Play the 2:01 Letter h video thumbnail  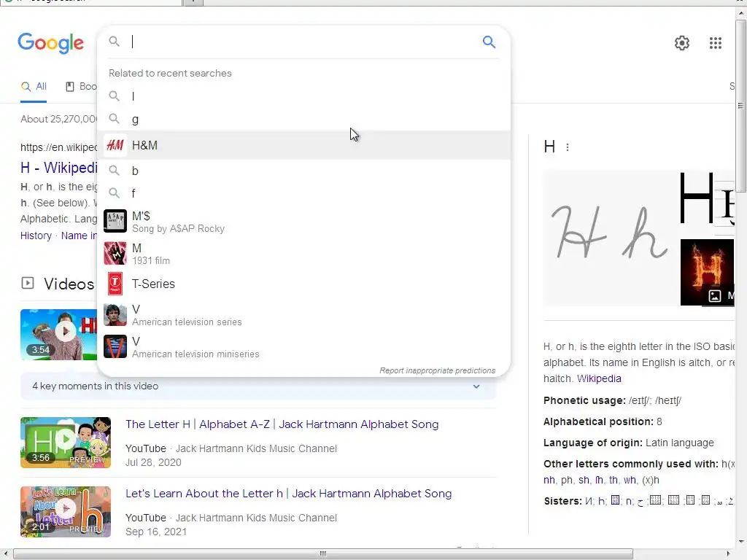(66, 512)
